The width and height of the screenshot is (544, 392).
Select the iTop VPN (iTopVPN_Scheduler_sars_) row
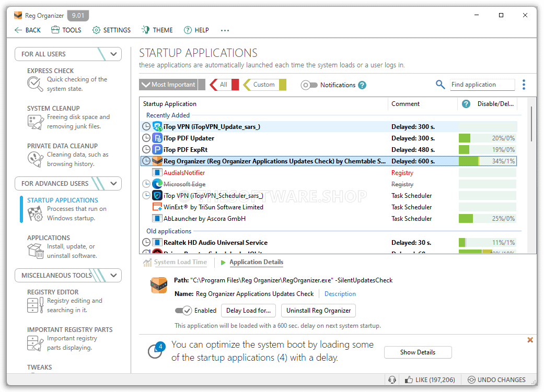[329, 196]
